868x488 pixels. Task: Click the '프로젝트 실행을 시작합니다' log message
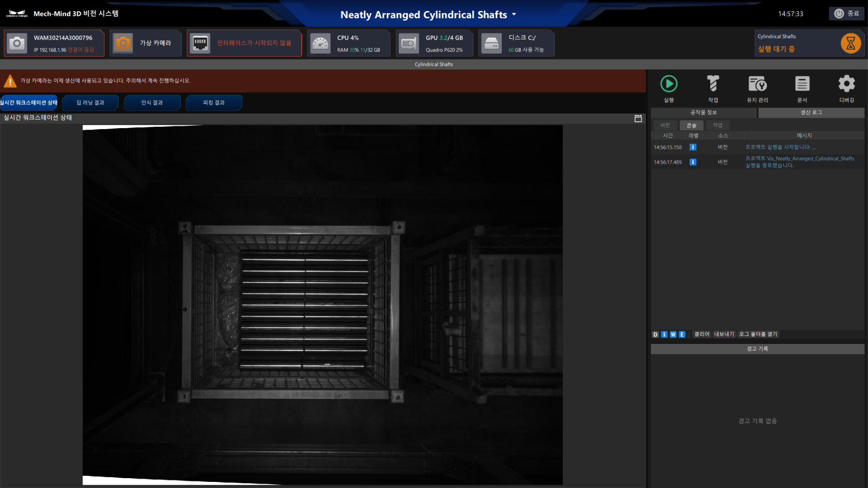pyautogui.click(x=780, y=147)
